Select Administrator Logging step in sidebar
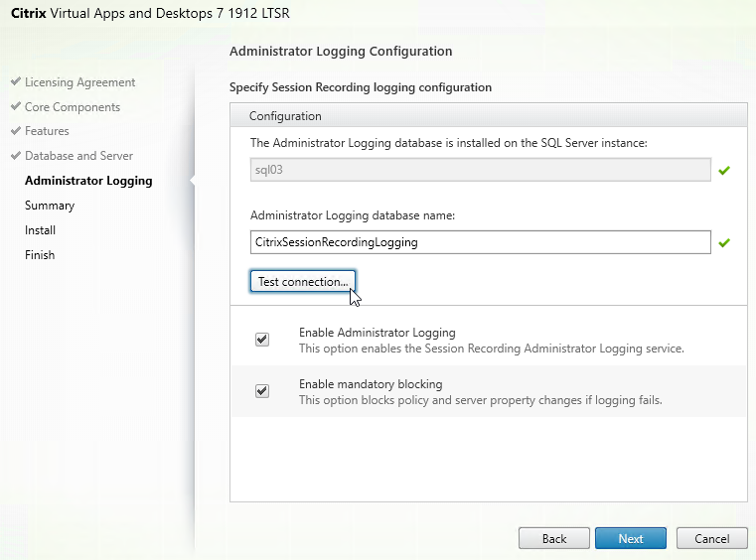 click(x=88, y=181)
